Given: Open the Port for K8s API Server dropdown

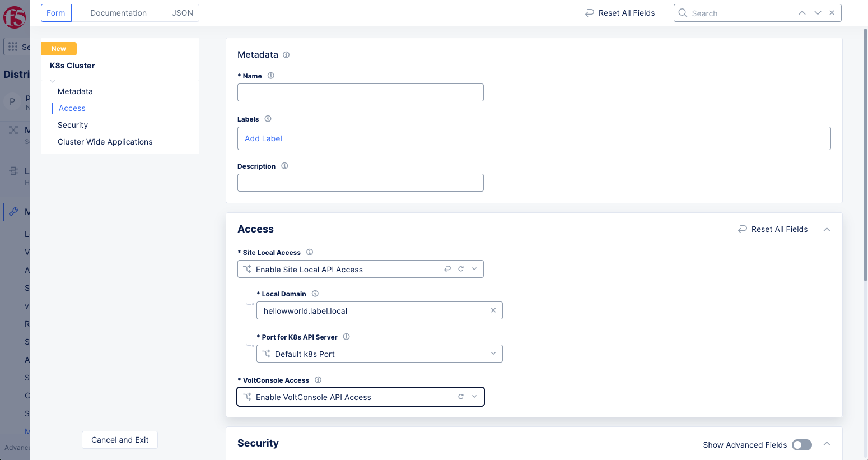Looking at the screenshot, I should pyautogui.click(x=493, y=354).
